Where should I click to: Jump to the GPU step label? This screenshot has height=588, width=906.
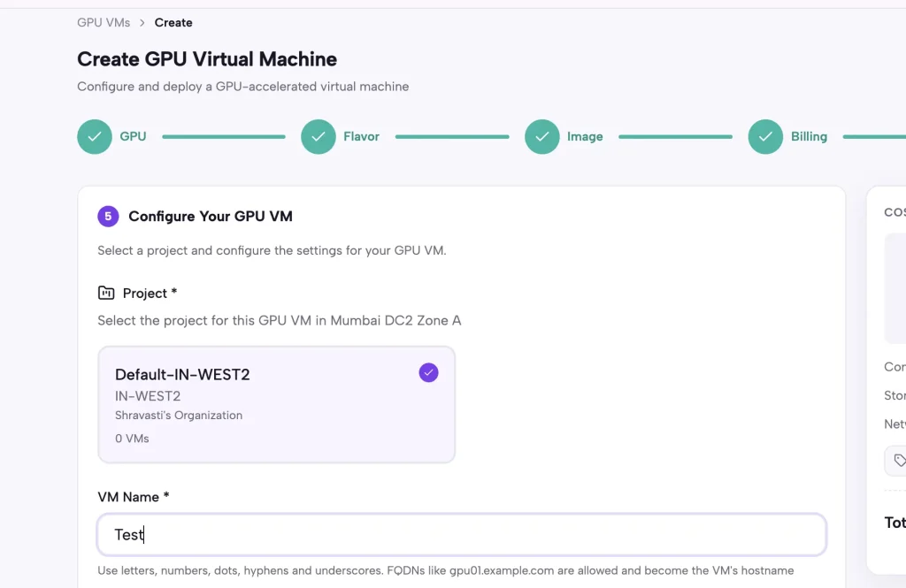(x=133, y=137)
